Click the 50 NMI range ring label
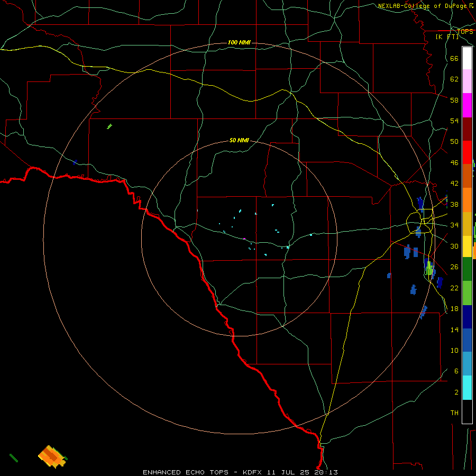This screenshot has height=476, width=476. point(239,140)
